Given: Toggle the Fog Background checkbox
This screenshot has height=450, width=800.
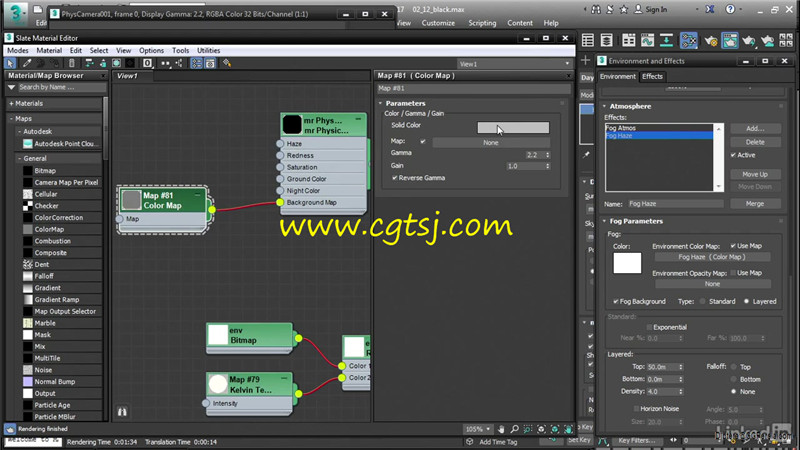Looking at the screenshot, I should [616, 302].
